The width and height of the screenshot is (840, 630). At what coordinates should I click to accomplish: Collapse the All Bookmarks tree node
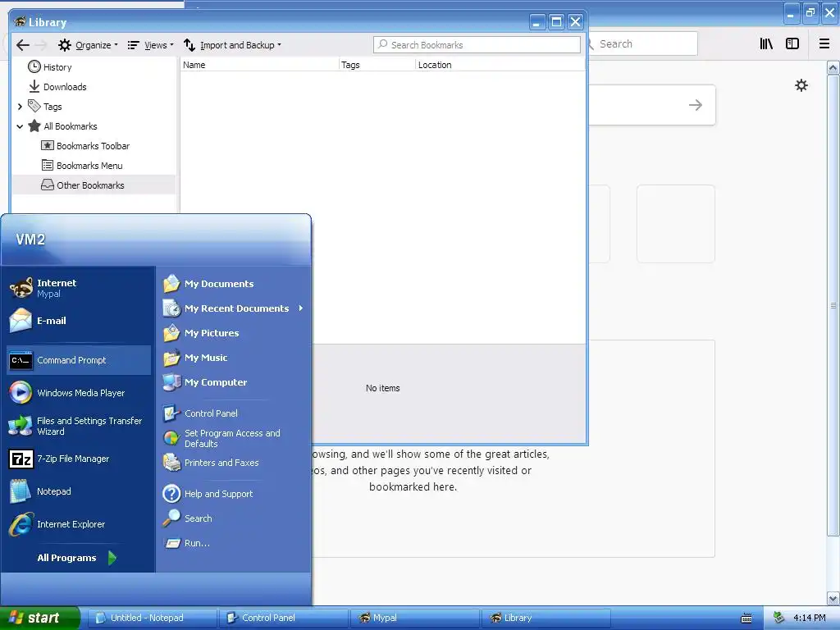pos(20,126)
